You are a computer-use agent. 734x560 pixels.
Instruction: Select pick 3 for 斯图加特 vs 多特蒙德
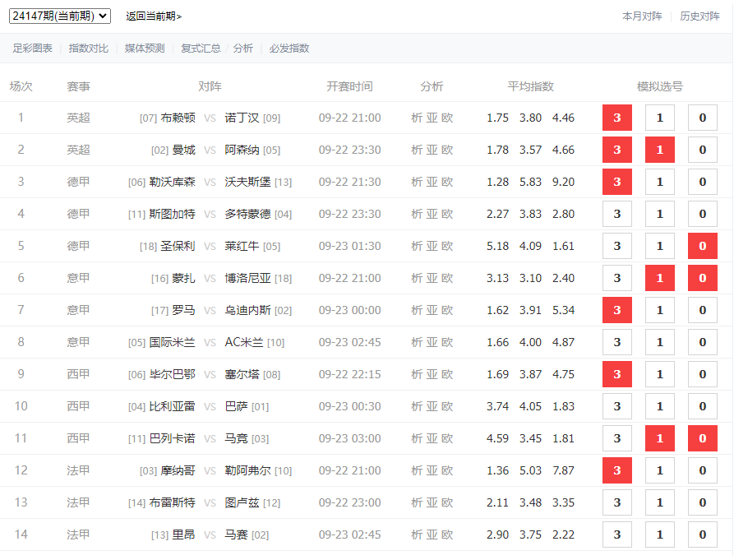617,214
